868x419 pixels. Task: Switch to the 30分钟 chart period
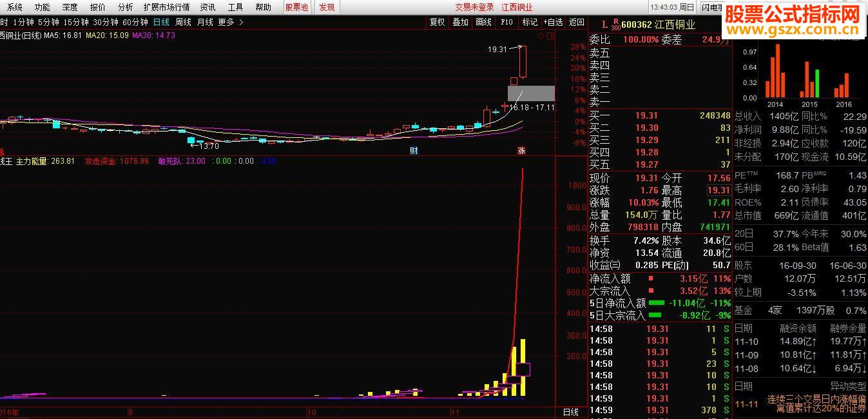click(x=106, y=22)
